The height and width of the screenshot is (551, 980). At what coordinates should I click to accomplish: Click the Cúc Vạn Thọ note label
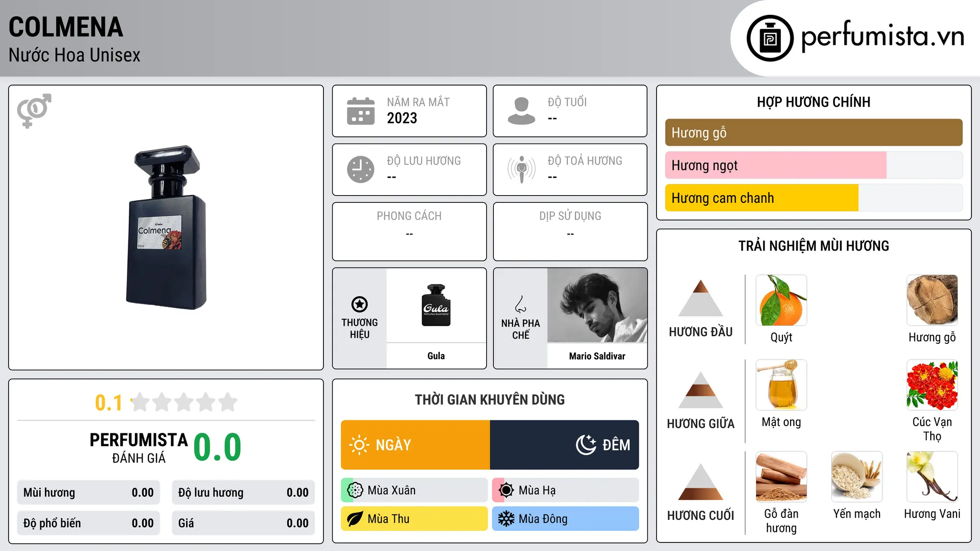(932, 429)
